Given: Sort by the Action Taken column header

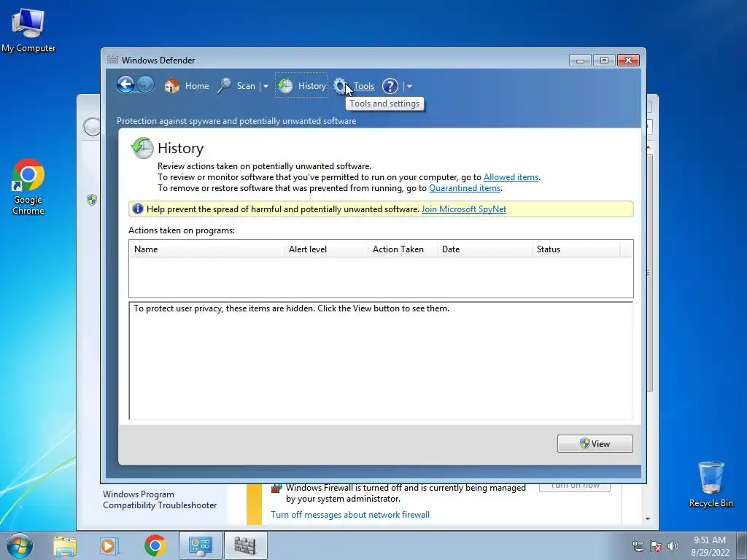Looking at the screenshot, I should point(403,249).
